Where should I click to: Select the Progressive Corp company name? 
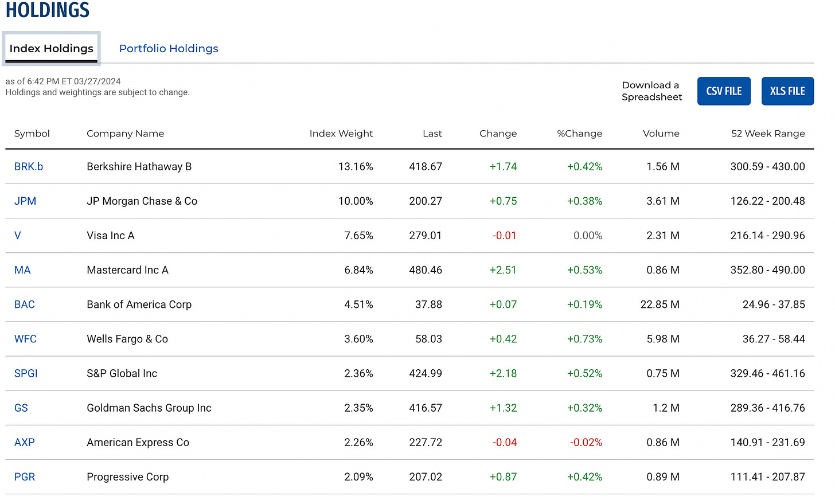tap(128, 476)
